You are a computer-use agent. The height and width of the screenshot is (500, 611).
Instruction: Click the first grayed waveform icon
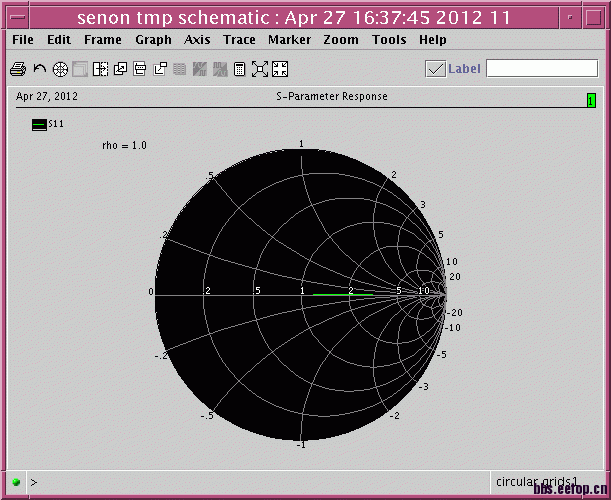(200, 69)
